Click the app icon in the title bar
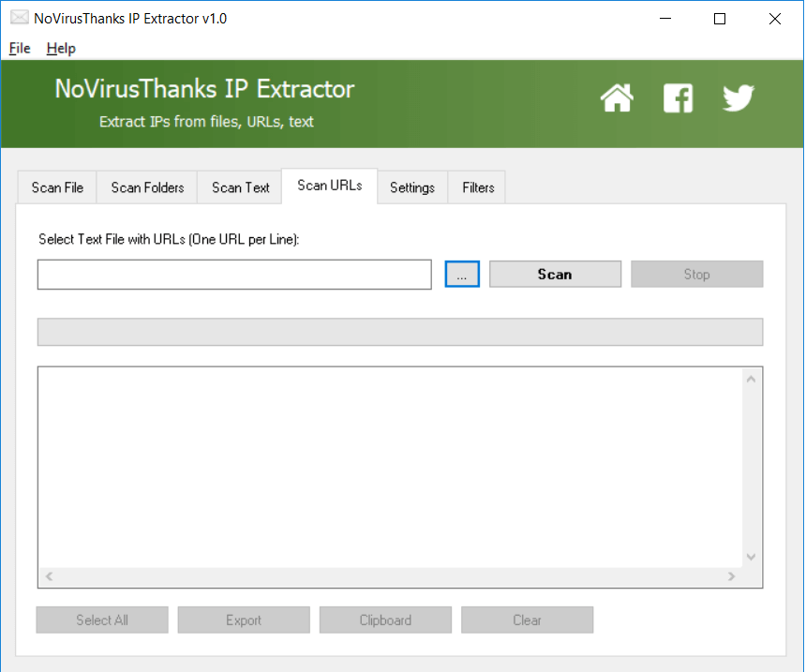 coord(20,18)
